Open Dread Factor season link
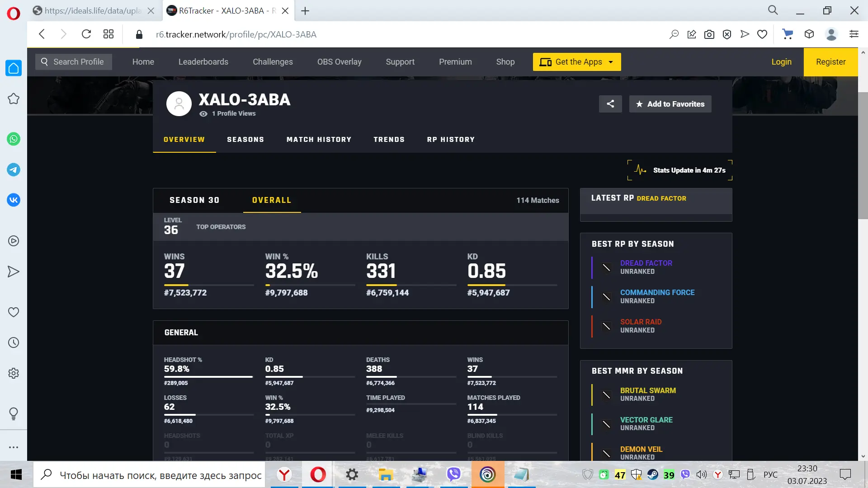Viewport: 868px width, 488px height. point(646,263)
